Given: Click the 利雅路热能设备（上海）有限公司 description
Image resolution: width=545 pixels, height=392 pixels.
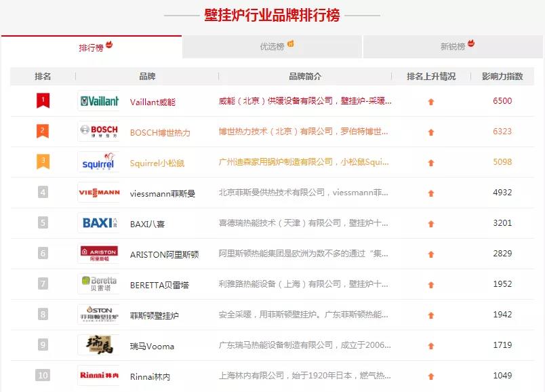Looking at the screenshot, I should 303,283.
